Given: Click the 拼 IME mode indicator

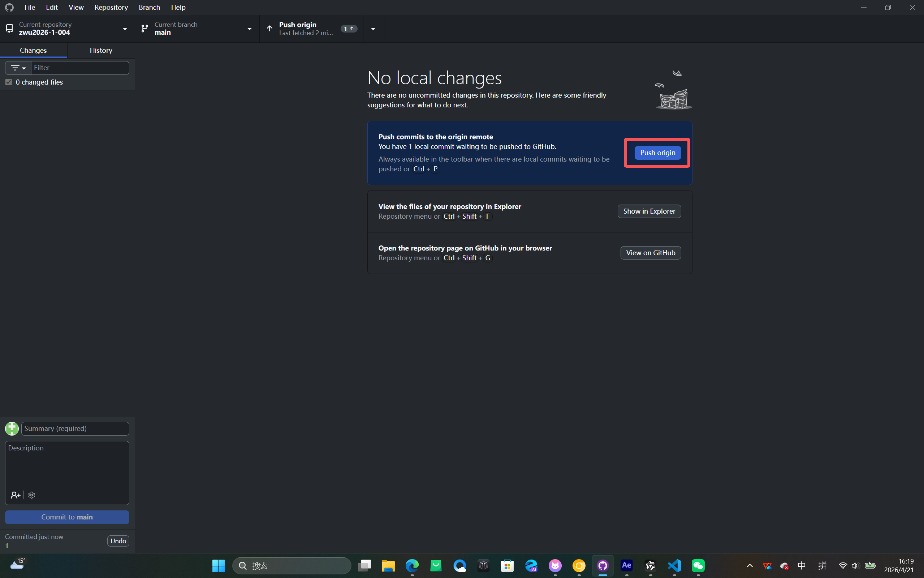Looking at the screenshot, I should [822, 565].
